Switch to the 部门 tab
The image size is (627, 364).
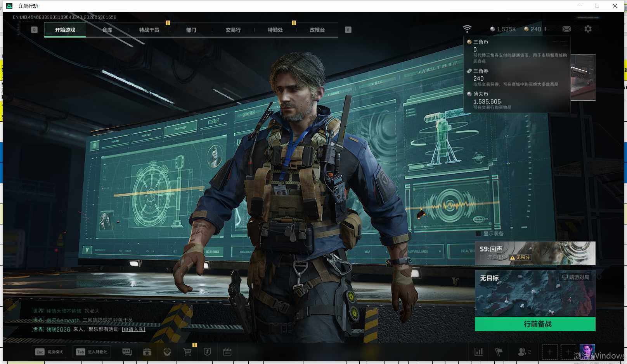coord(191,30)
